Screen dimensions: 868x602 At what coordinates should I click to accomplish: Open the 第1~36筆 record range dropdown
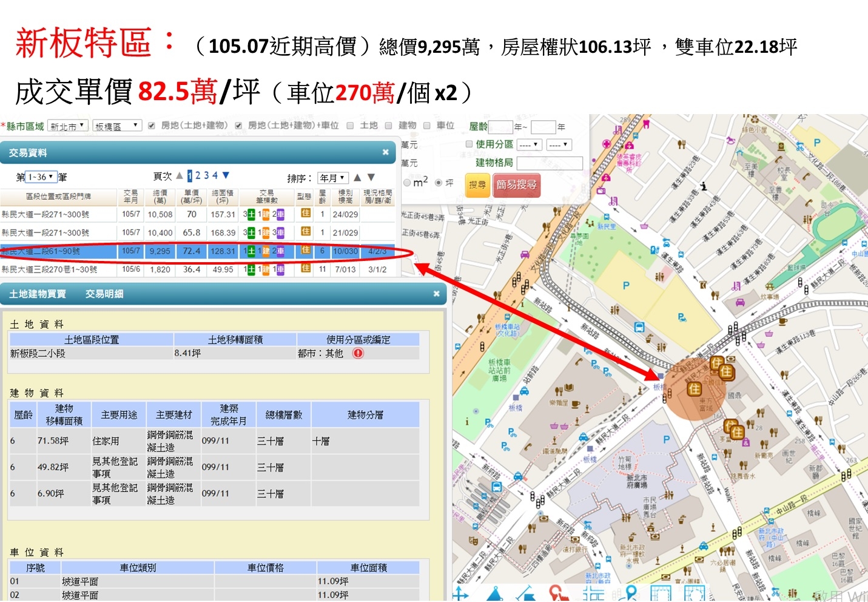[42, 177]
